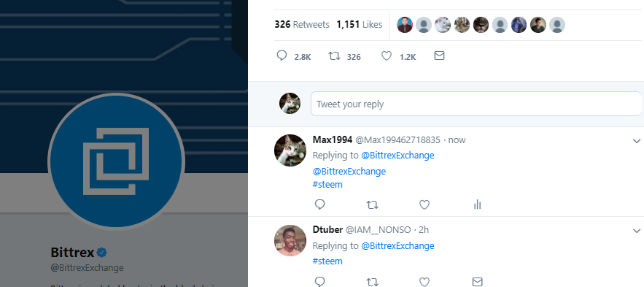Send Dtuber's tweet via direct message
The height and width of the screenshot is (287, 644).
(477, 282)
